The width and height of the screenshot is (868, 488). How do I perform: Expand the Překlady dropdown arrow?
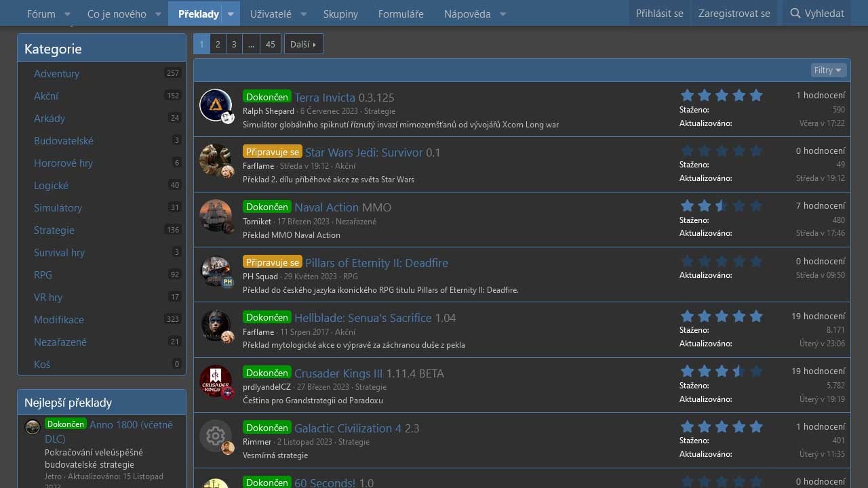pyautogui.click(x=231, y=14)
